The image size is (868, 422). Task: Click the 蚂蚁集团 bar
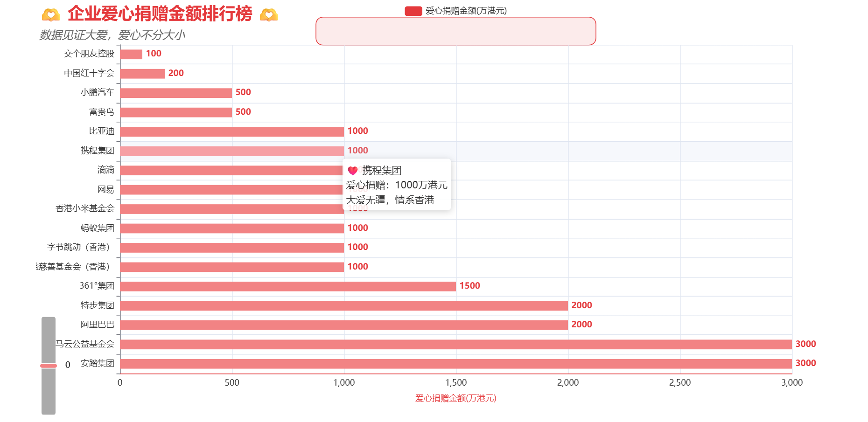tap(232, 228)
